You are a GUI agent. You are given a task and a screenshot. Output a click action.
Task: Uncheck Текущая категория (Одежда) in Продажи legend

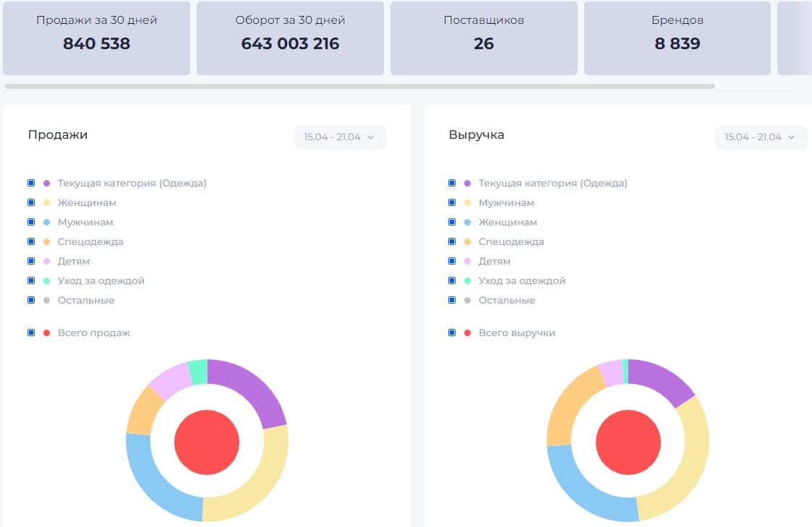pos(31,183)
